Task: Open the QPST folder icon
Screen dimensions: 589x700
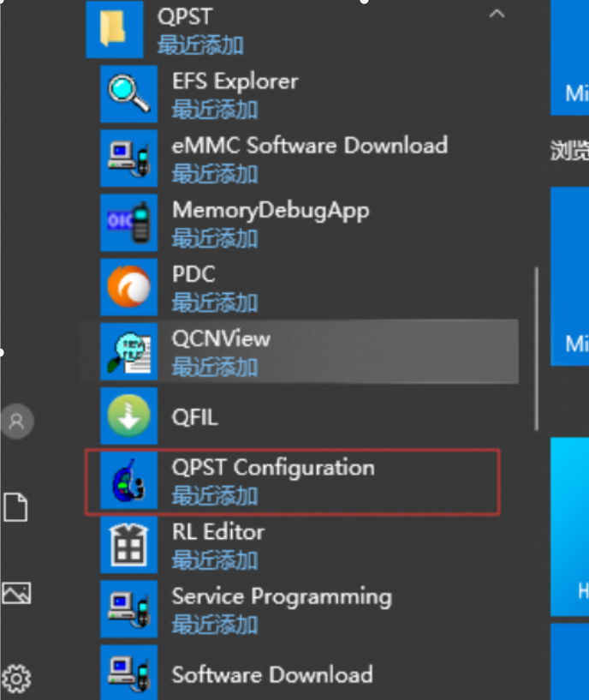Action: click(114, 29)
